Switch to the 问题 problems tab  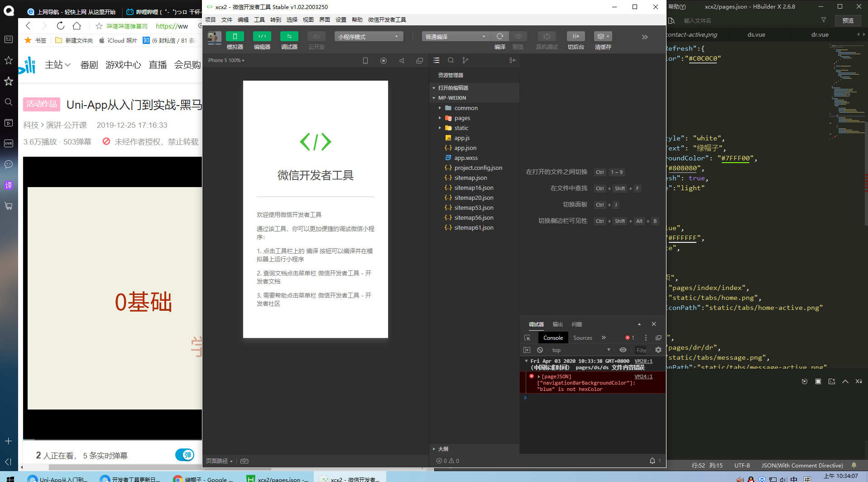point(577,324)
